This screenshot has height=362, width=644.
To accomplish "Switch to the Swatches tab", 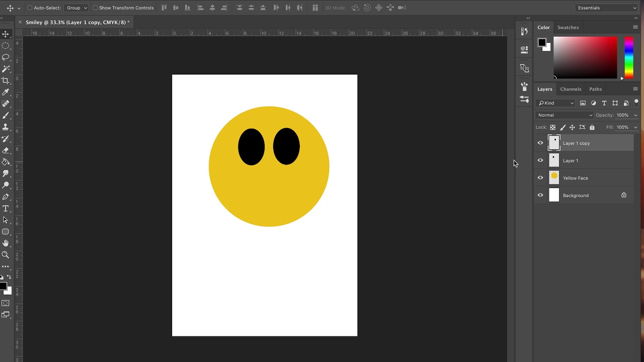I will click(x=568, y=28).
